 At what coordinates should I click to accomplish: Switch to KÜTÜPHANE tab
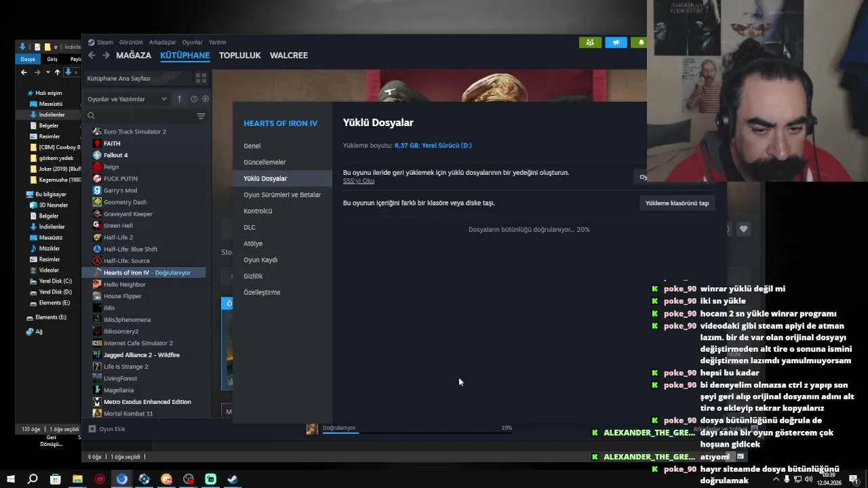point(185,56)
